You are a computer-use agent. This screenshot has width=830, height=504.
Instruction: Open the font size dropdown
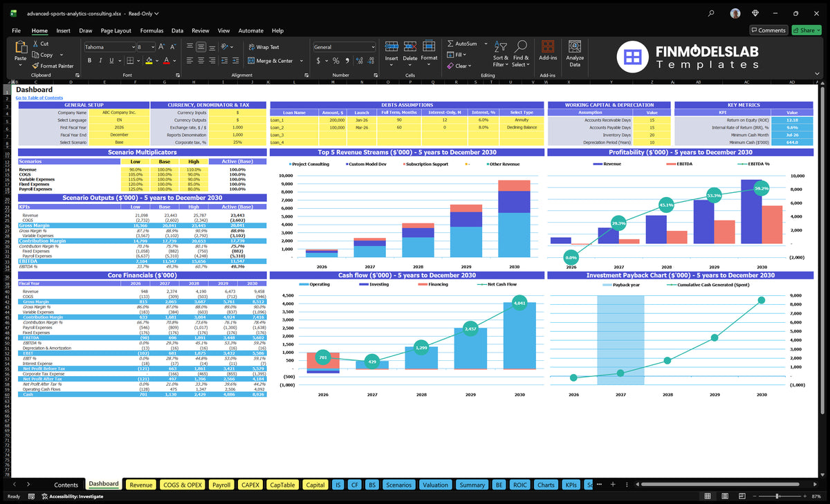[x=153, y=47]
